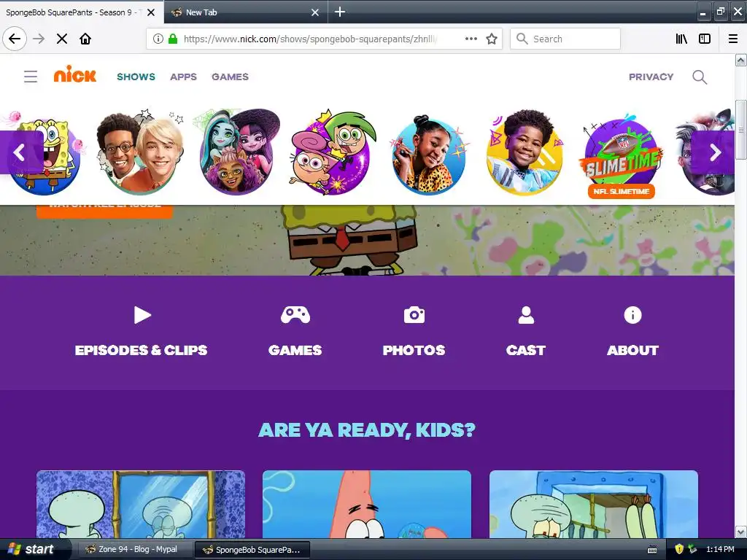The height and width of the screenshot is (560, 747).
Task: Open the PRIVACY link
Action: 651,77
